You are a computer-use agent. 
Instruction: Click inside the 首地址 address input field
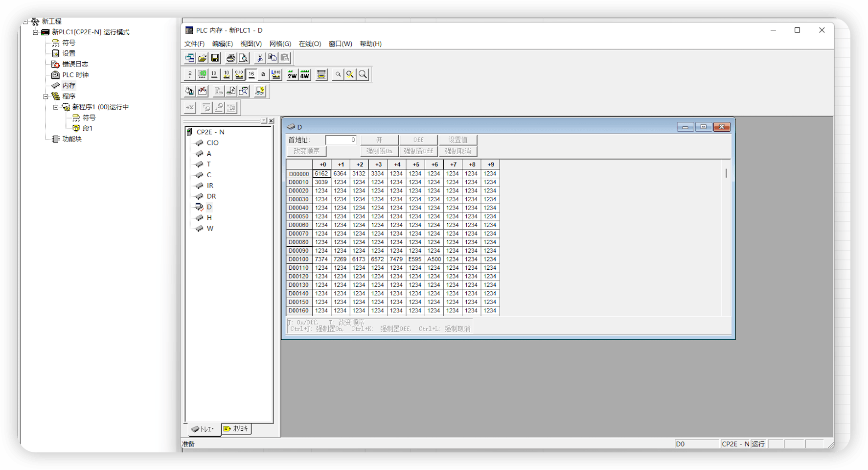pyautogui.click(x=341, y=140)
